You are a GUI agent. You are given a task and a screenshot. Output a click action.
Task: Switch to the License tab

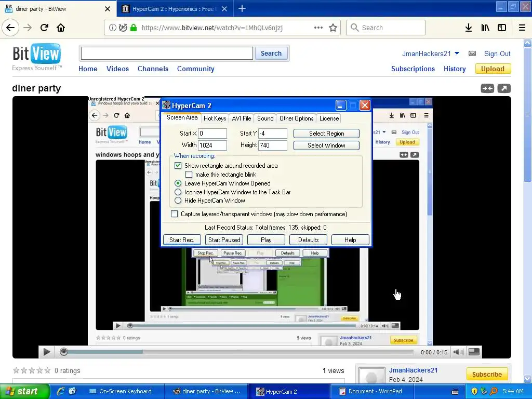[329, 118]
